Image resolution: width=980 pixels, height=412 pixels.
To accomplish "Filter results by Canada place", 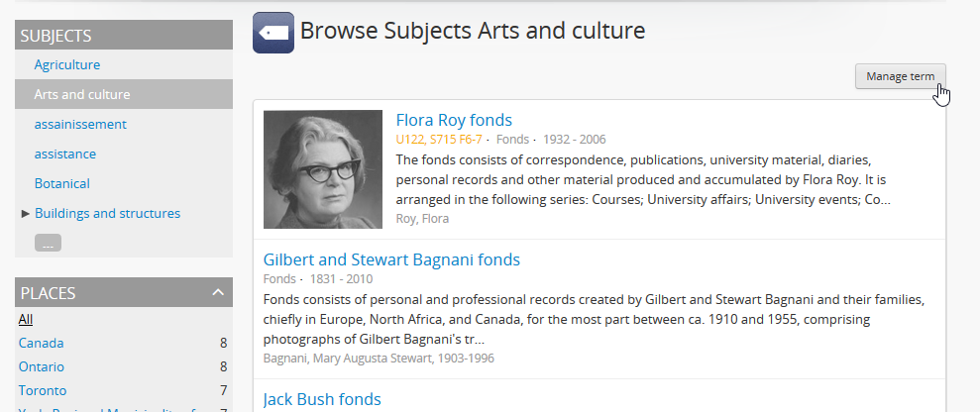I will pyautogui.click(x=42, y=343).
